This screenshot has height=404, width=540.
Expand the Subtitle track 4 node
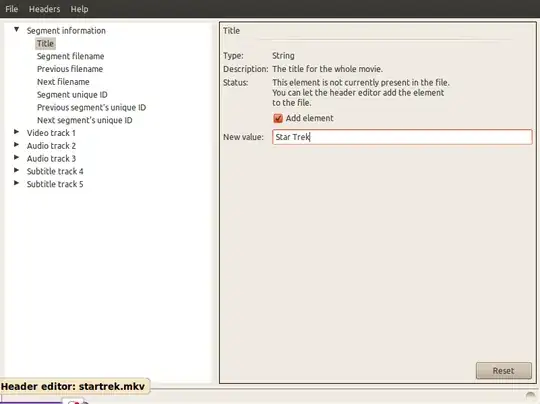[16, 170]
